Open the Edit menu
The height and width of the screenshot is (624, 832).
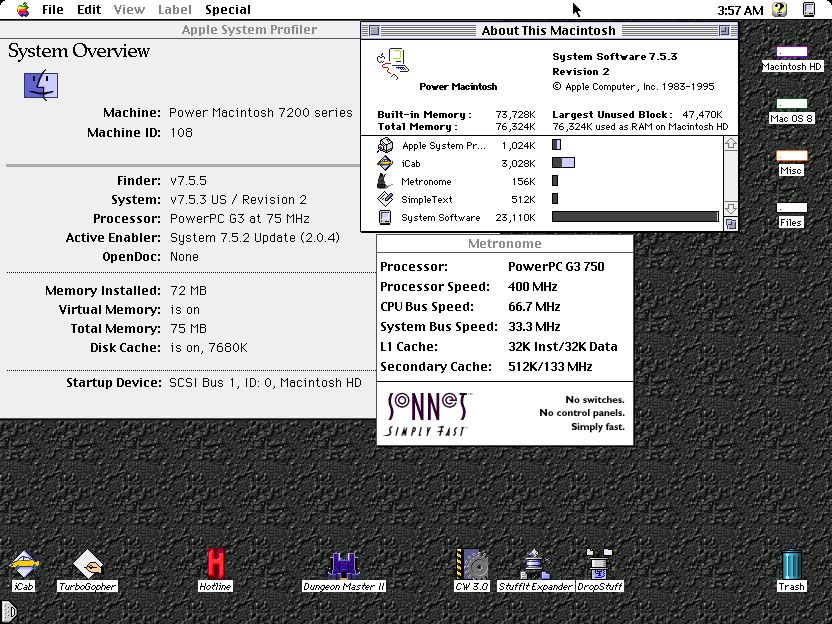click(x=89, y=10)
